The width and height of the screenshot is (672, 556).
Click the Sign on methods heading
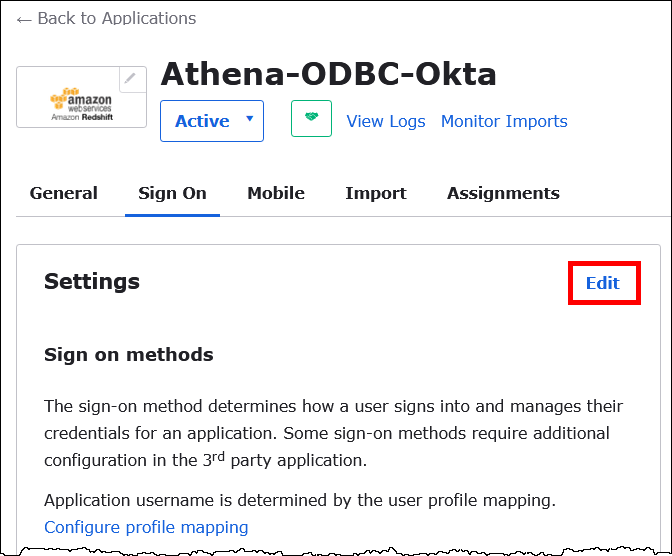tap(129, 355)
